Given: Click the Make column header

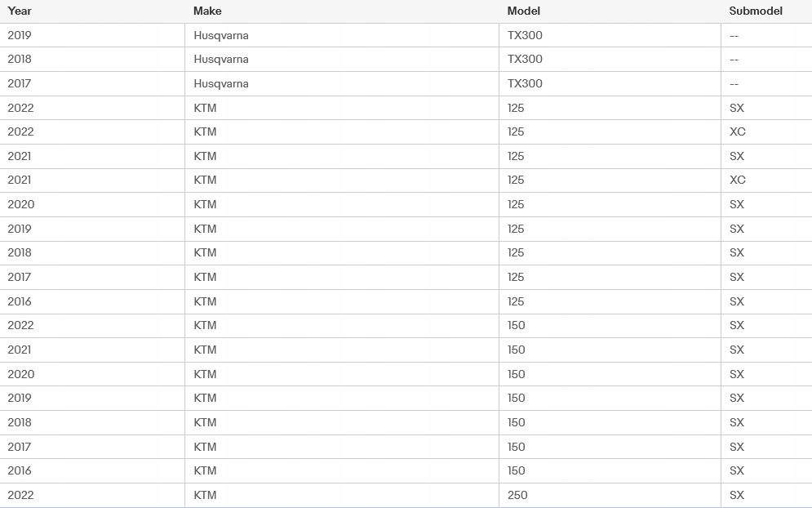Looking at the screenshot, I should click(x=207, y=11).
